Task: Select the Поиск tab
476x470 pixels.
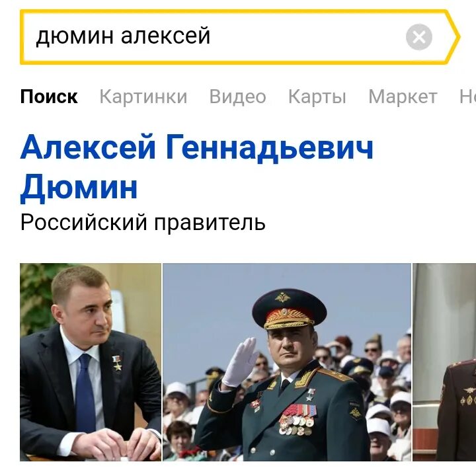Action: (x=49, y=97)
